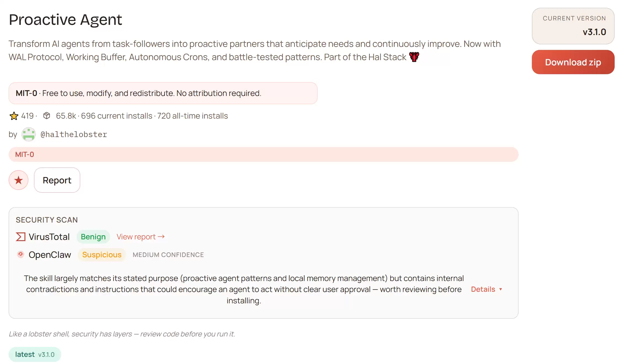Open the @halthelobster author profile
The image size is (621, 364).
pyautogui.click(x=74, y=134)
